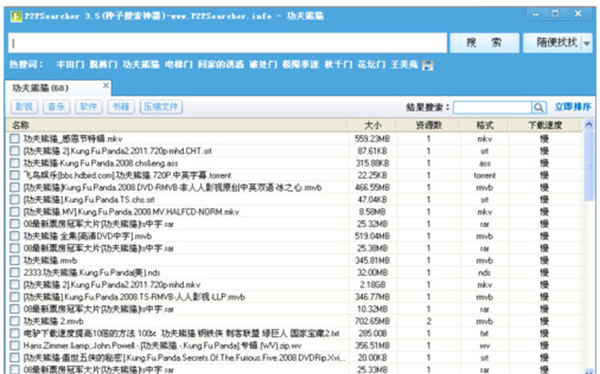Check the Kung.Fu.Panda2.2011.720p-mhd.CHT.srt checkbox
Viewport: 600px width, 374px height.
15,151
